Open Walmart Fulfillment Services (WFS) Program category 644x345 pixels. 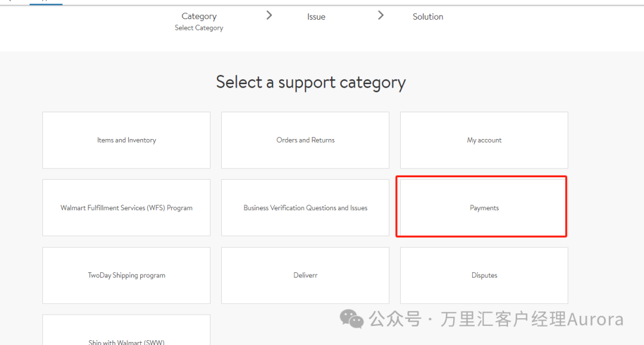(126, 208)
